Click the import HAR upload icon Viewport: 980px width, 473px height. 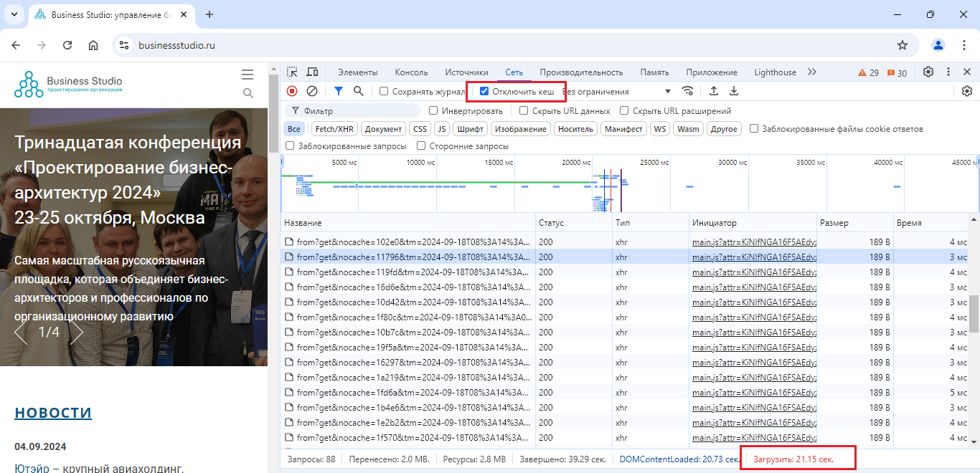(714, 91)
